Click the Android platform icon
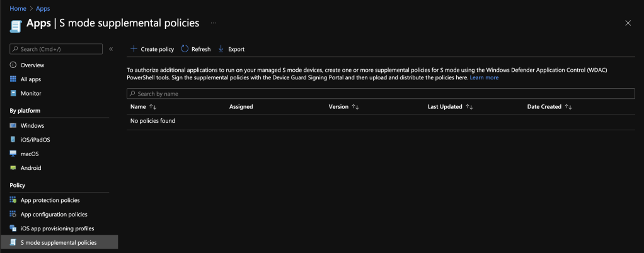This screenshot has width=644, height=253. coord(13,168)
